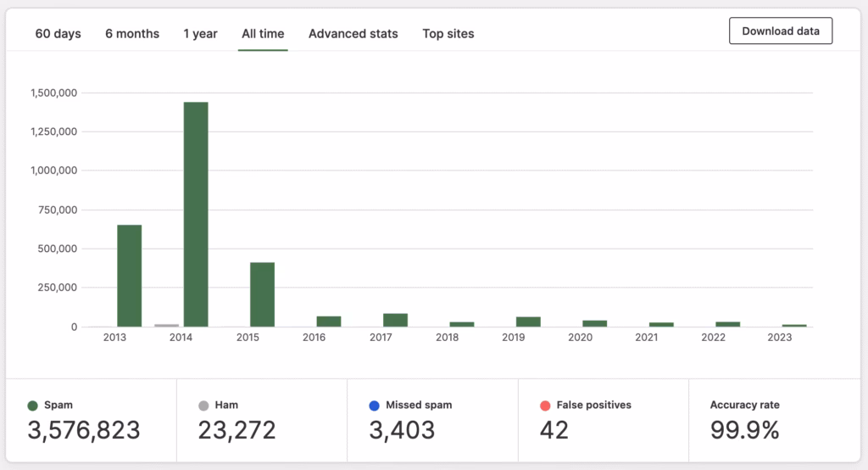Open the Advanced stats tab
The height and width of the screenshot is (470, 868).
click(353, 34)
